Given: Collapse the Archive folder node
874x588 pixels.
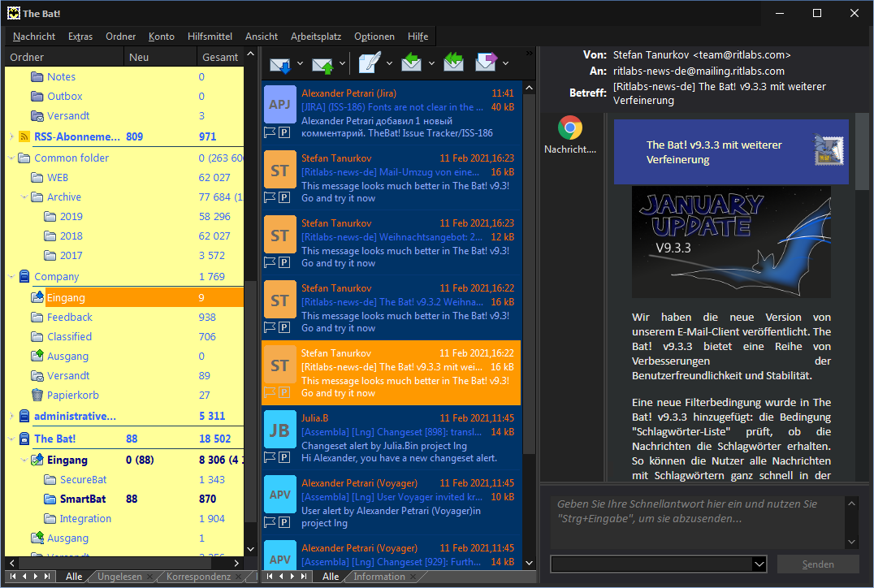Looking at the screenshot, I should pos(24,197).
